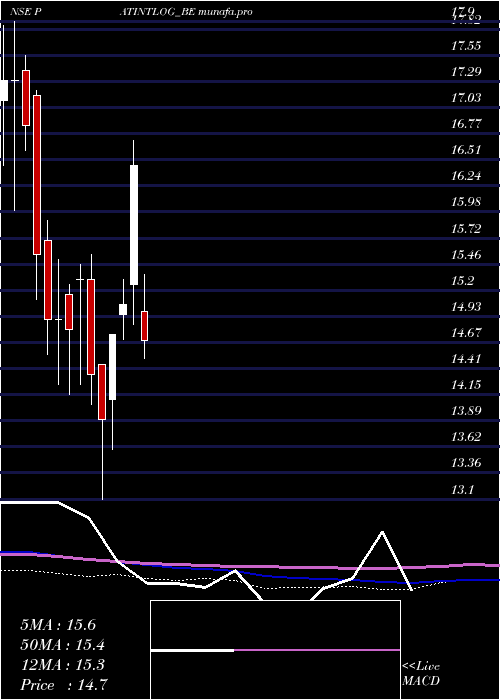Image resolution: width=500 pixels, height=700 pixels.
Task: Click the last red candlestick near 14.93
Action: click(x=145, y=326)
